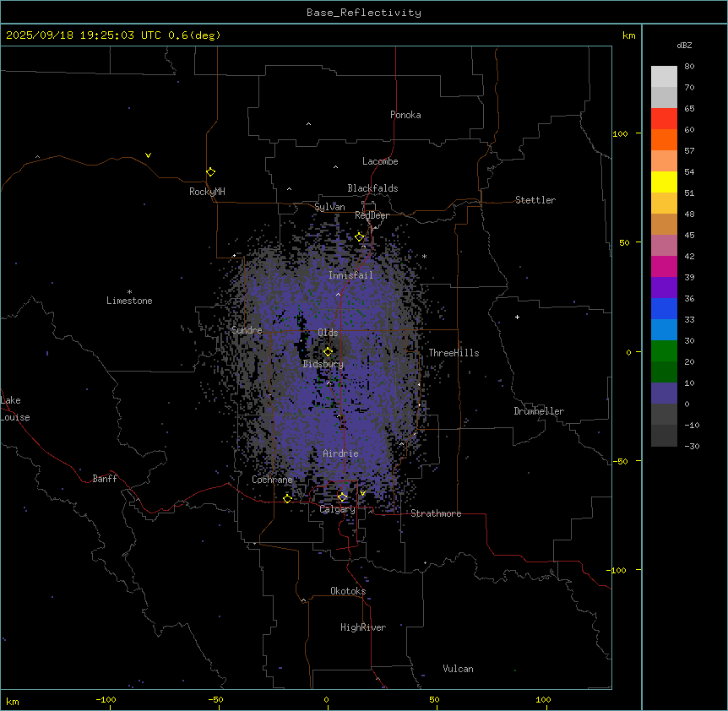Click the Airdrie city label

[x=340, y=453]
